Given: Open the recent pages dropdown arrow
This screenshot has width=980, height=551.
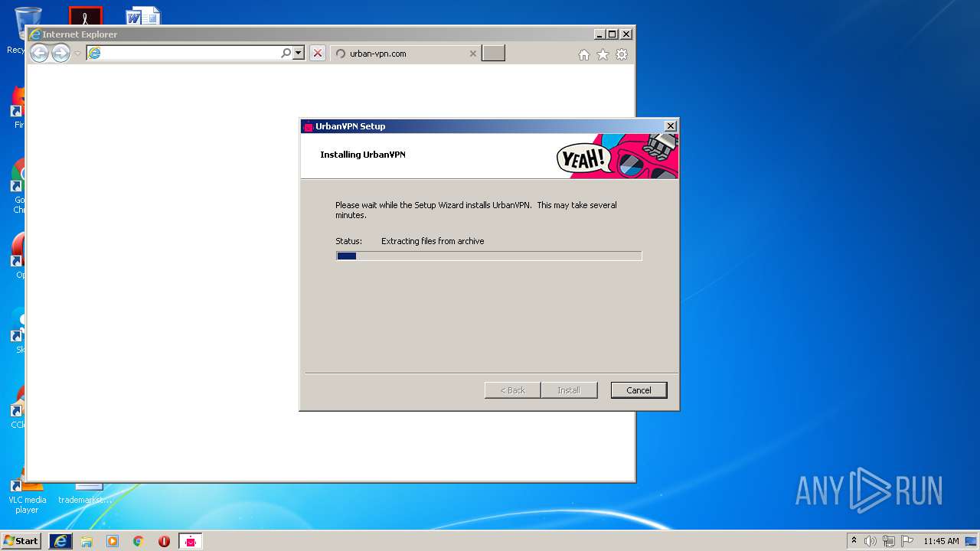Looking at the screenshot, I should [77, 54].
